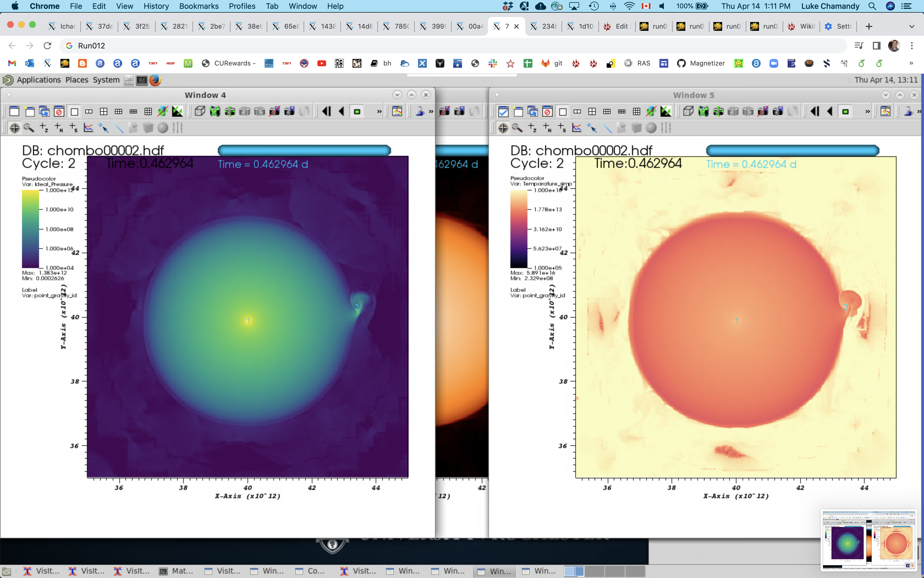Choose spreadsheet pick tool in Window 4

(74, 128)
